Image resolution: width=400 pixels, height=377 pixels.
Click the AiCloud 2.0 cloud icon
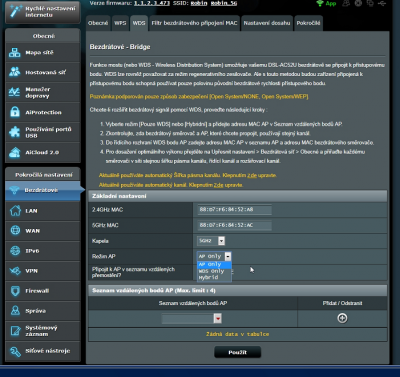(x=15, y=152)
